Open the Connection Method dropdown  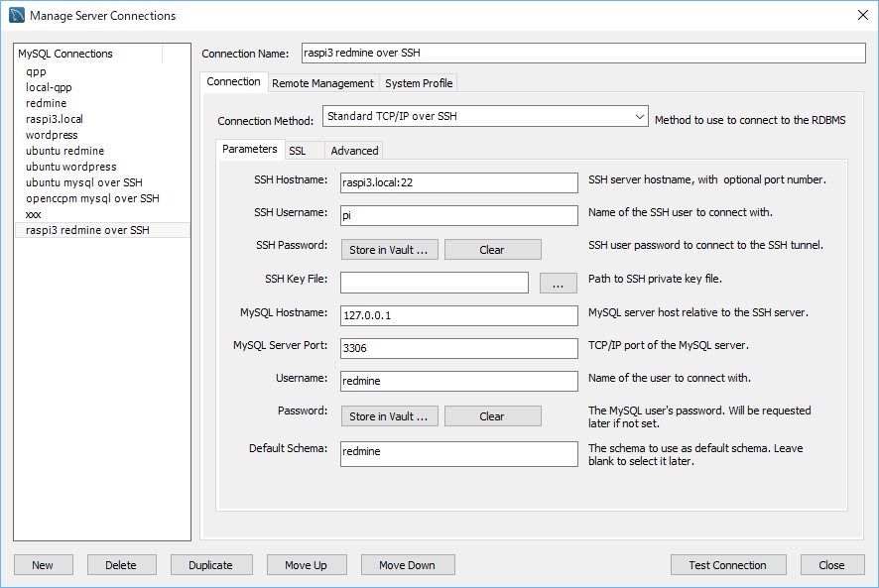coord(485,117)
